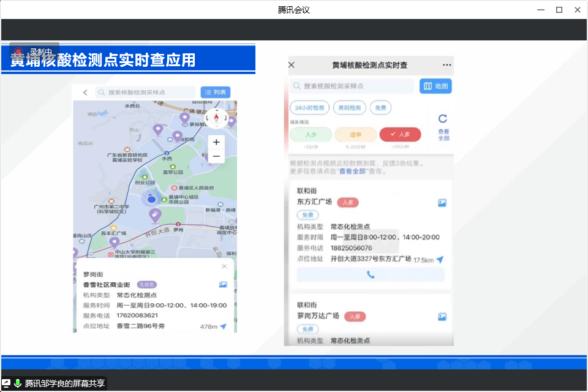588x392 pixels.
Task: Tap the navigation arrow beside 17.5km
Action: tap(440, 260)
